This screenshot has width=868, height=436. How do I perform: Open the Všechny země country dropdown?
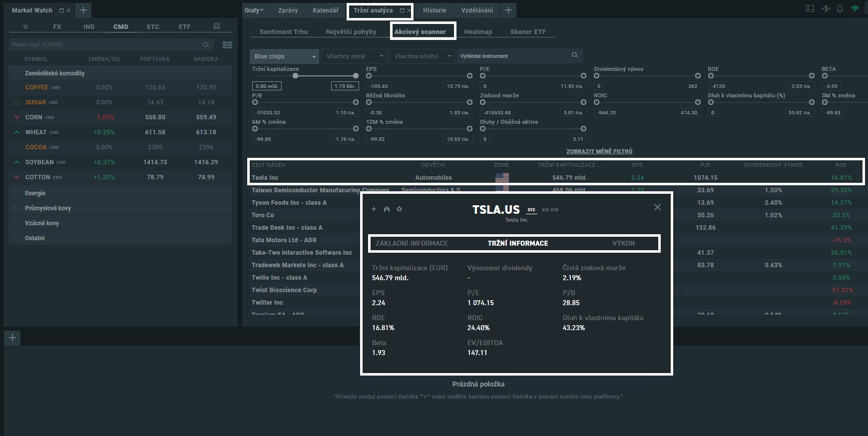tap(354, 56)
